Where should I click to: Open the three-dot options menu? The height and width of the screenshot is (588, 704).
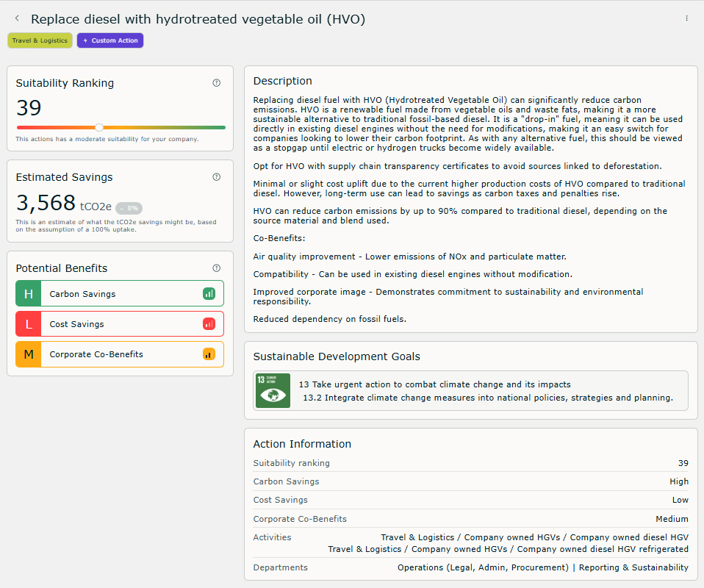click(686, 18)
